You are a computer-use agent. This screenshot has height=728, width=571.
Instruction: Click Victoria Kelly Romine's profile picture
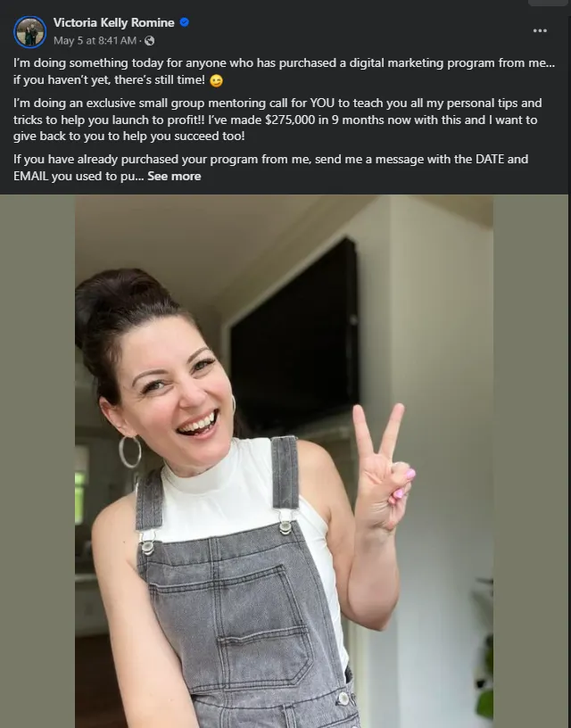[29, 32]
